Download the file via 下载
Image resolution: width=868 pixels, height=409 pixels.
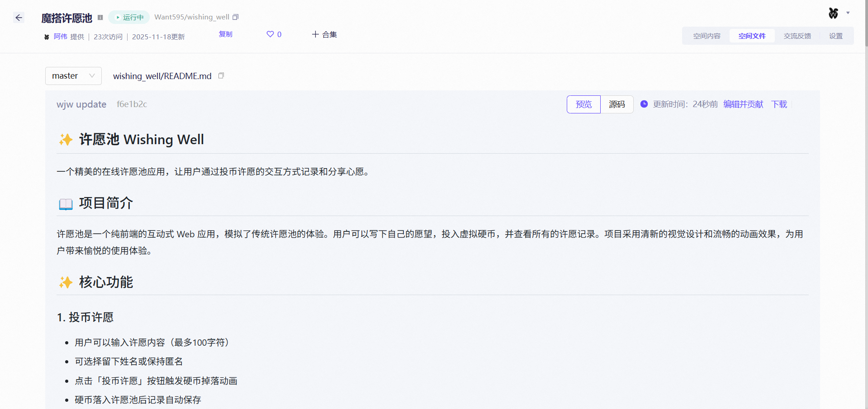[x=779, y=104]
